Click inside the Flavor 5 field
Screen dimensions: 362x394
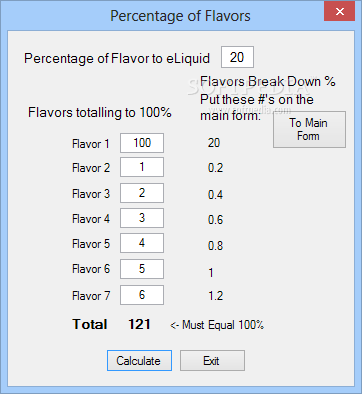coord(142,243)
